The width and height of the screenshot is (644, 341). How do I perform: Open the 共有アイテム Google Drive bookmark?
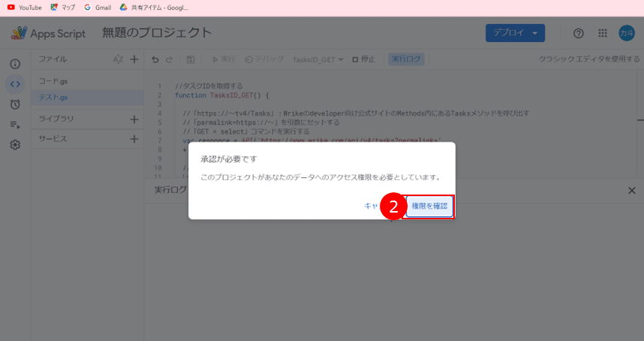click(x=154, y=8)
